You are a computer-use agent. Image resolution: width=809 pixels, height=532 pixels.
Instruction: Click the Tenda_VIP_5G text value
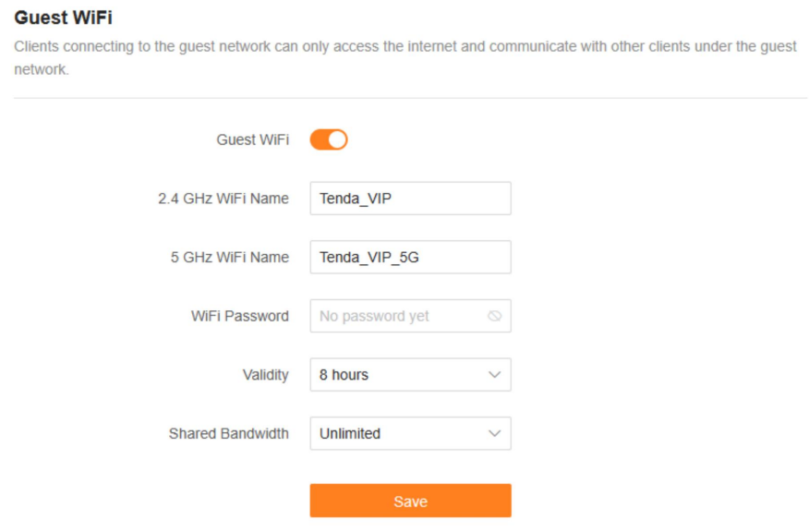click(369, 258)
